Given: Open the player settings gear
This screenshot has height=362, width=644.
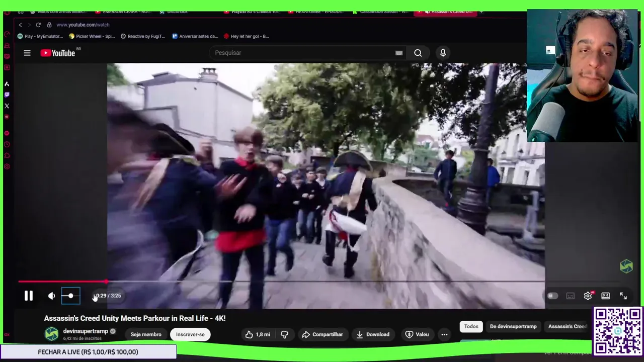Looking at the screenshot, I should [588, 296].
